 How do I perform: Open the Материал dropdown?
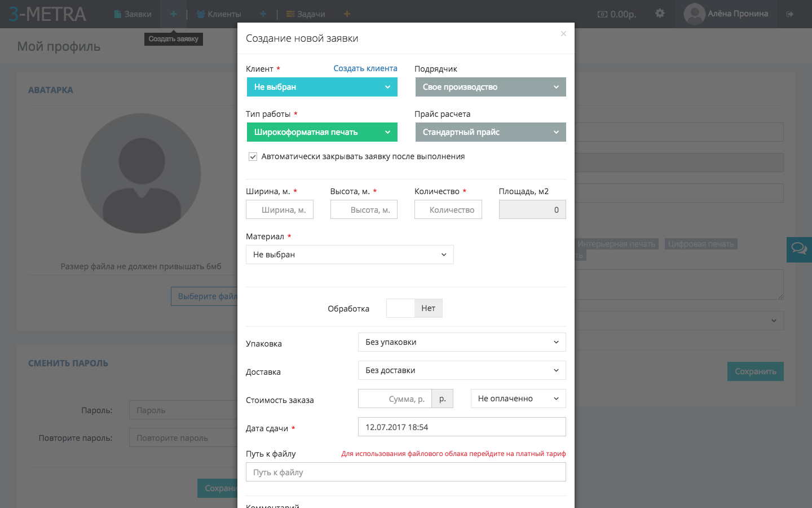pyautogui.click(x=350, y=255)
